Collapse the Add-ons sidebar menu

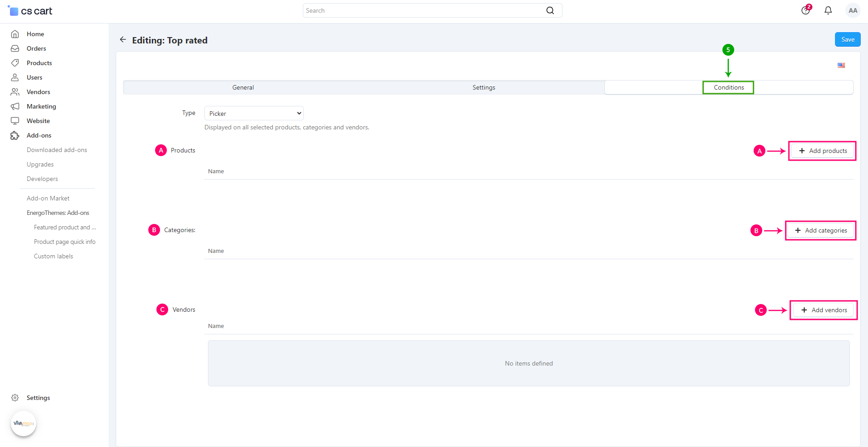[x=39, y=135]
